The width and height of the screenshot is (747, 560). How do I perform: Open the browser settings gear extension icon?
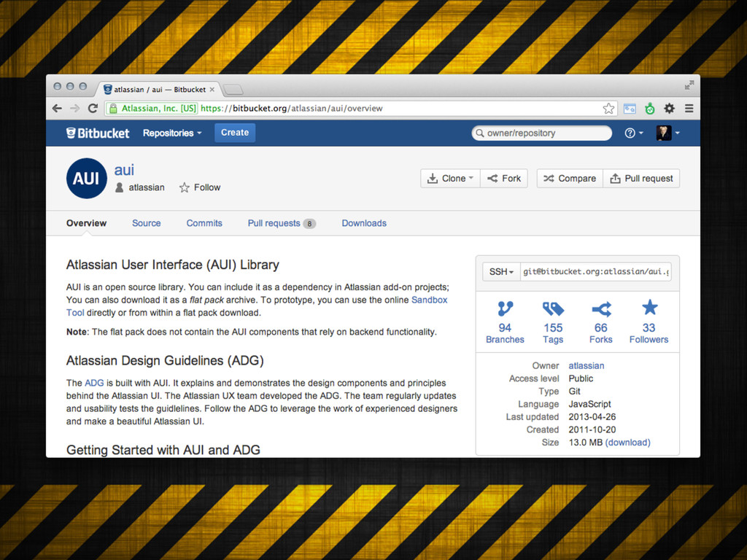coord(670,109)
